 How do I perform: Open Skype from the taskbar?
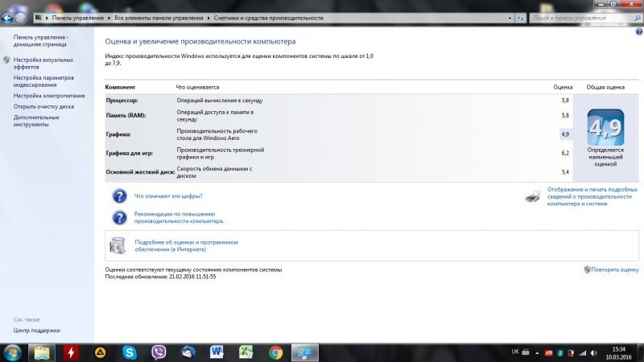[129, 352]
